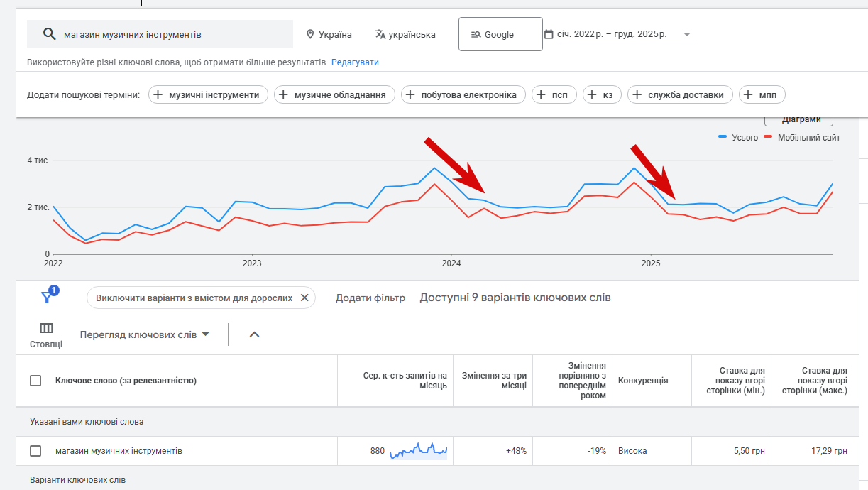The image size is (868, 490).
Task: Check the магазин музичних інструментів row checkbox
Action: coord(35,451)
